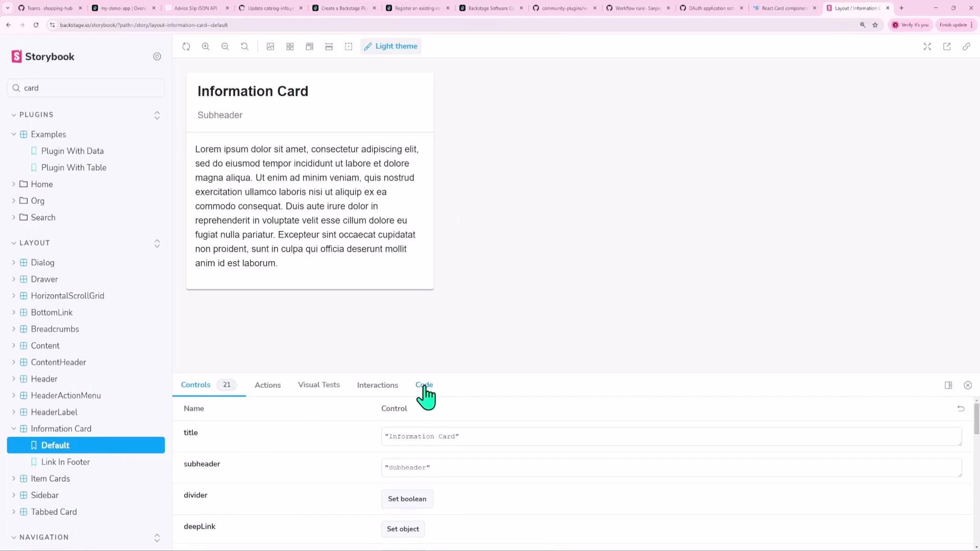Click Set object for deepLink

pyautogui.click(x=403, y=529)
